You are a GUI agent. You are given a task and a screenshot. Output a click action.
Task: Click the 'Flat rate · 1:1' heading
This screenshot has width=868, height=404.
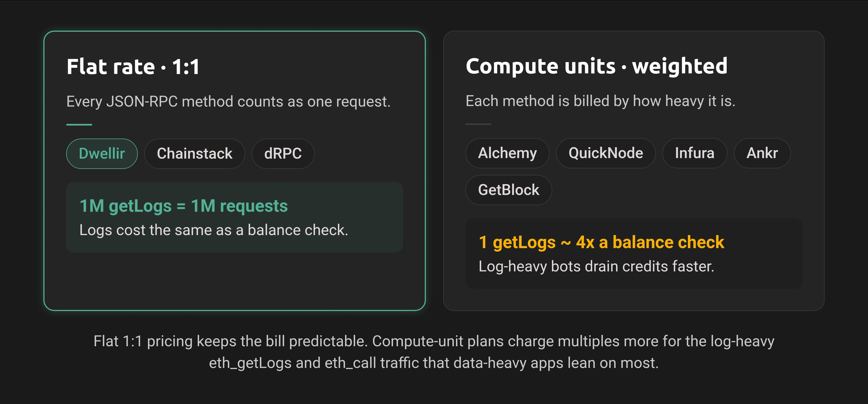pos(133,66)
